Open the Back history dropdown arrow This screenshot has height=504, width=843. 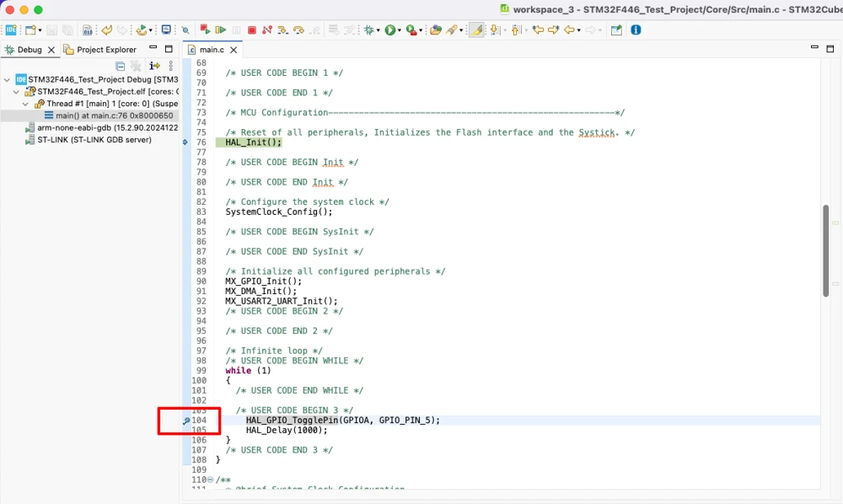578,30
